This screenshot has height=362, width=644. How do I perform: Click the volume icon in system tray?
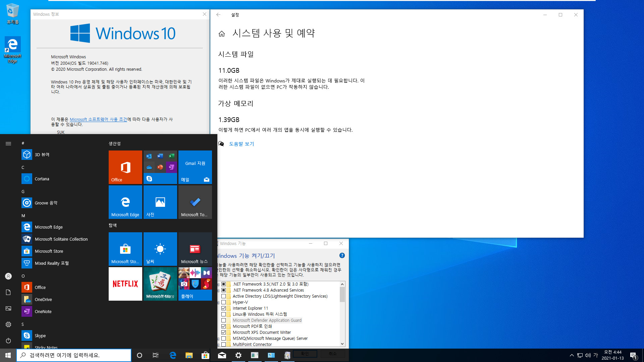tap(588, 355)
